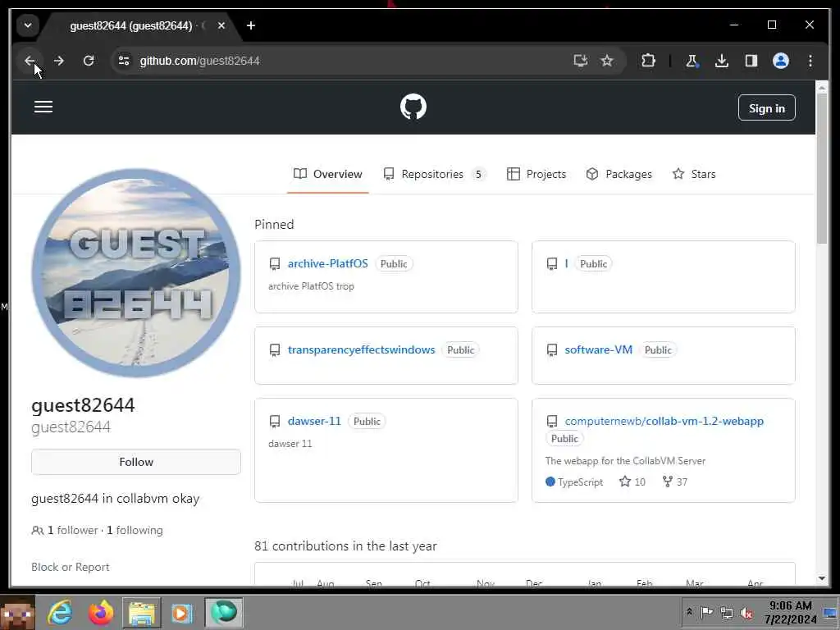Image resolution: width=840 pixels, height=630 pixels.
Task: Launch Firefox from taskbar
Action: pyautogui.click(x=101, y=612)
